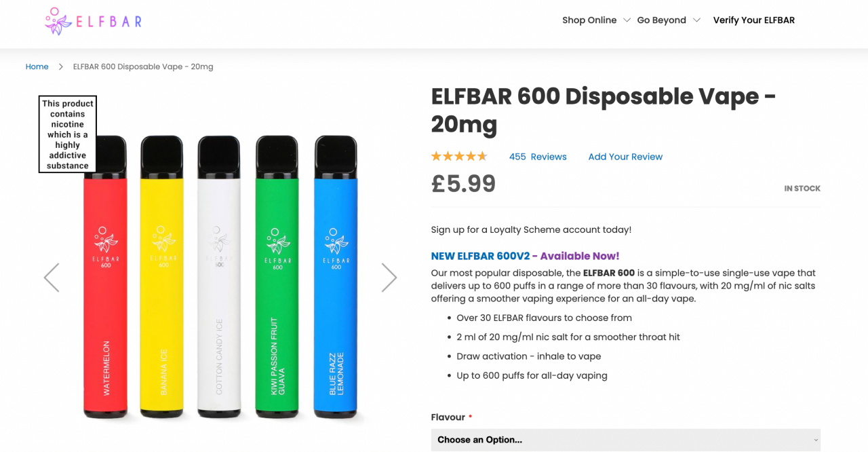Click the red Watermelon vape
Viewport: 868px width, 452px height.
pyautogui.click(x=105, y=285)
